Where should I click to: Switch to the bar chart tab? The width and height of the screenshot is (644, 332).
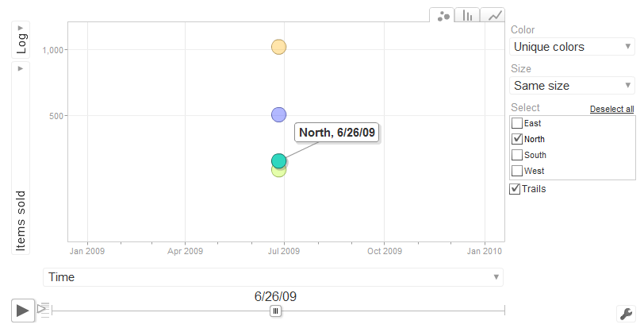click(467, 15)
